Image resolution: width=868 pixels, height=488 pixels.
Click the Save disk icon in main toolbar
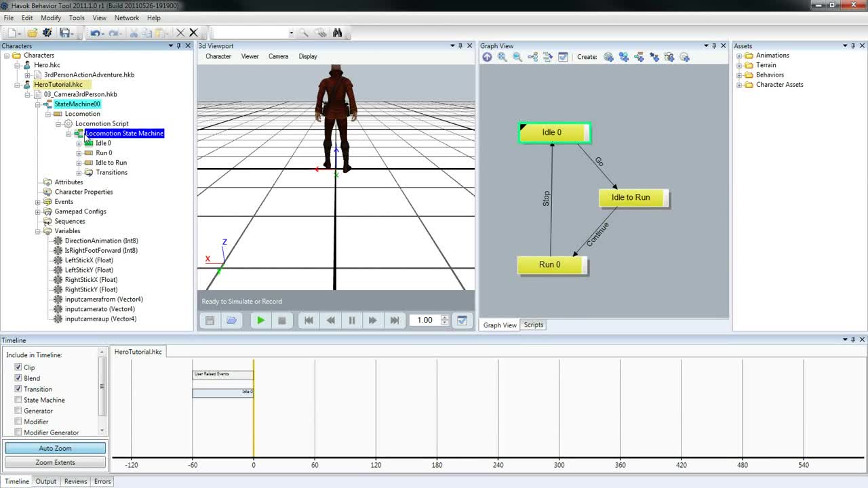(x=64, y=33)
